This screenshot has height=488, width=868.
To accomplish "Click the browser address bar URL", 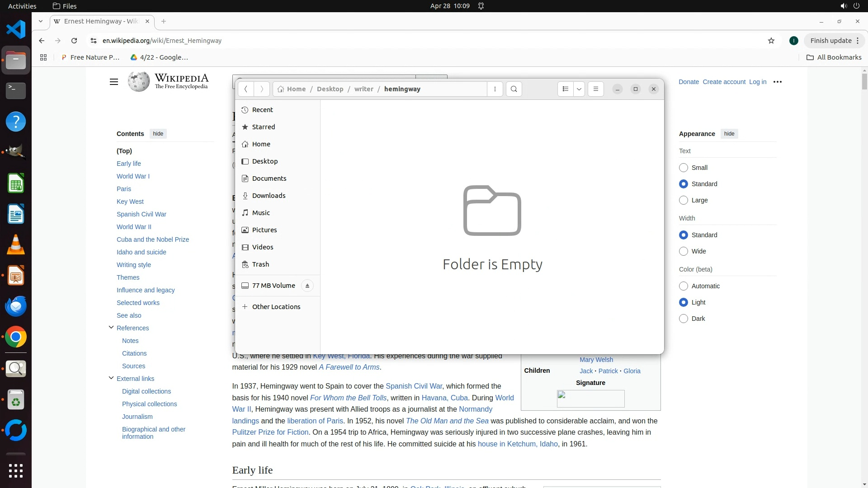I will (162, 41).
